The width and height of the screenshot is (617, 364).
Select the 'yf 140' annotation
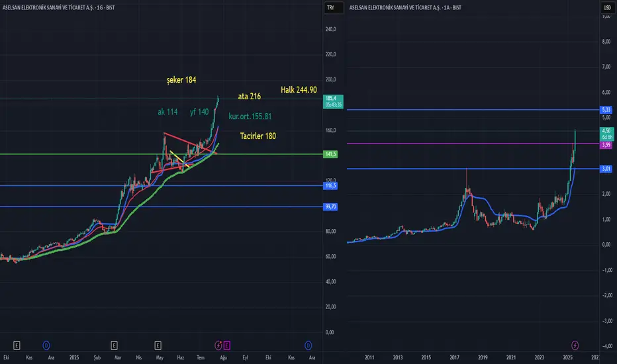click(x=199, y=112)
